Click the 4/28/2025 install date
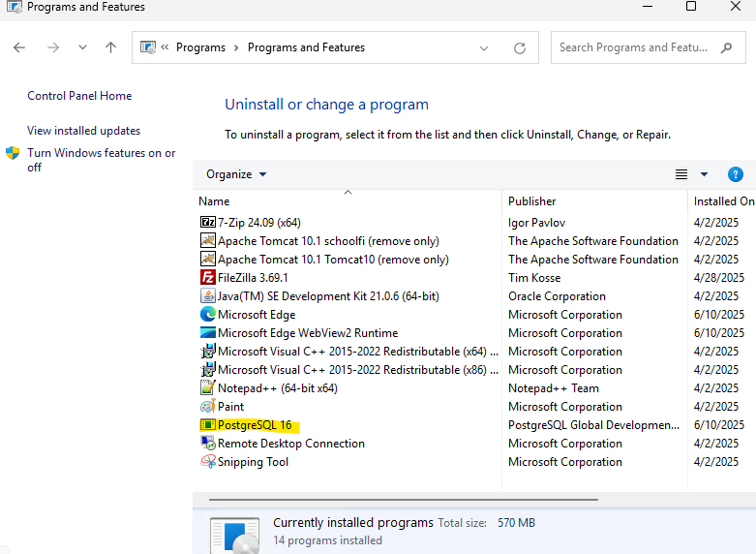This screenshot has height=554, width=756. [x=719, y=277]
